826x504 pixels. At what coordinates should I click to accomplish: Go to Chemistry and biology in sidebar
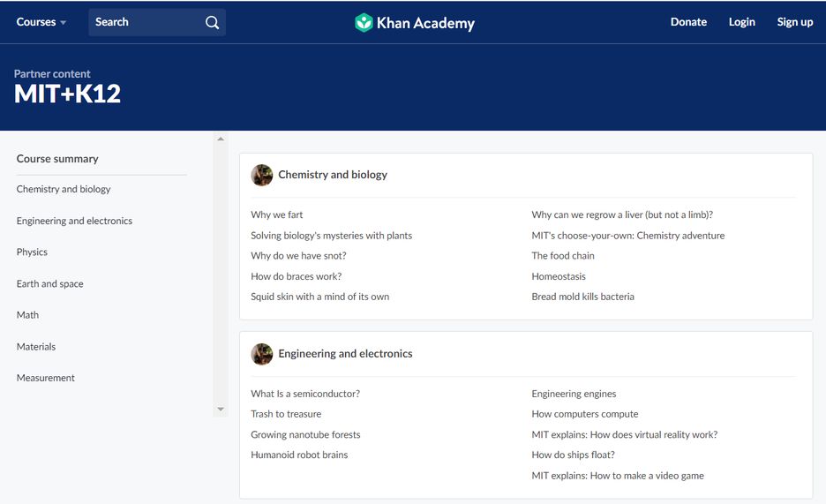[64, 189]
